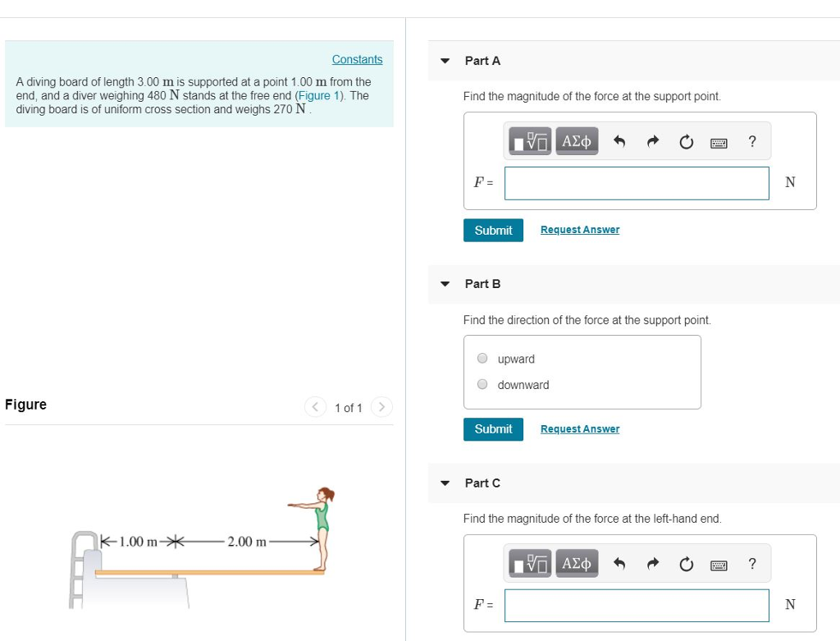Open the ΑΣφ Greek symbol palette in Part C
Image resolution: width=840 pixels, height=641 pixels.
576,563
